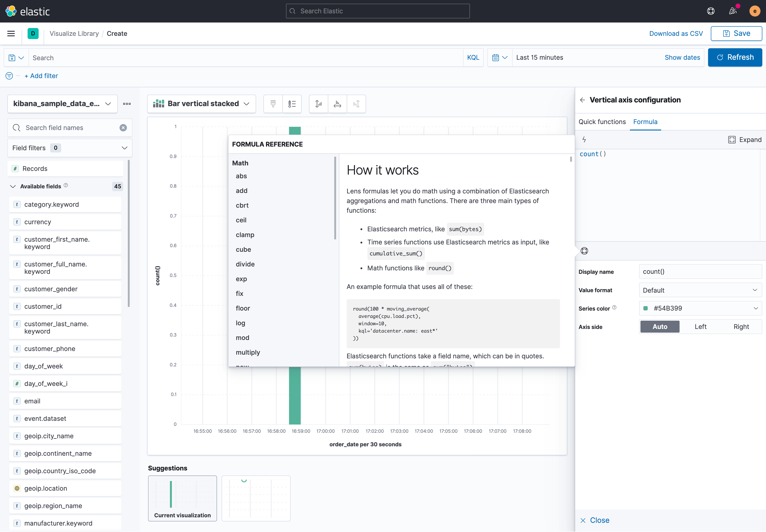
Task: Click the Refresh button
Action: point(735,57)
